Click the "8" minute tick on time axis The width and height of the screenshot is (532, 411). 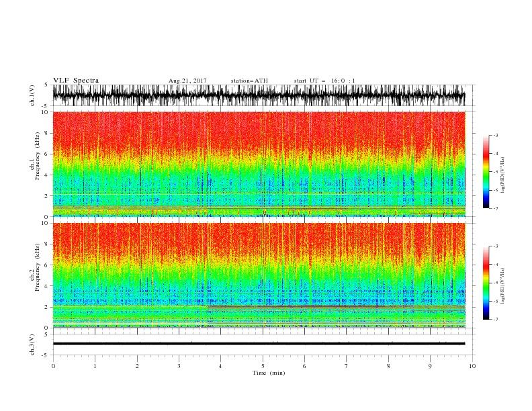pos(388,366)
